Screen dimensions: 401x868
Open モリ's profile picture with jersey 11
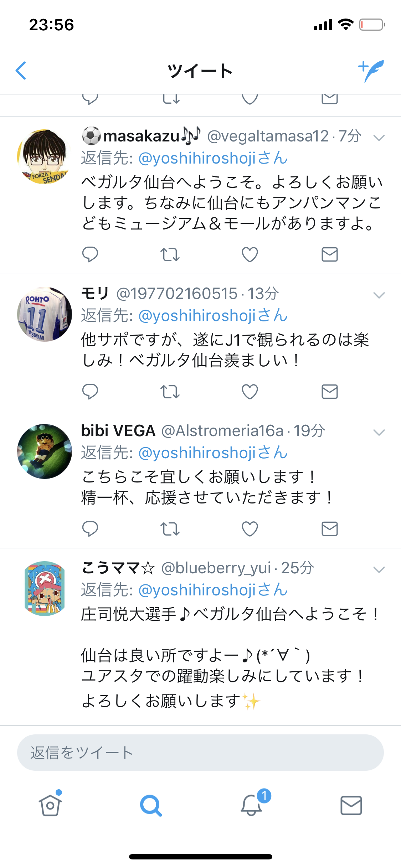(45, 314)
